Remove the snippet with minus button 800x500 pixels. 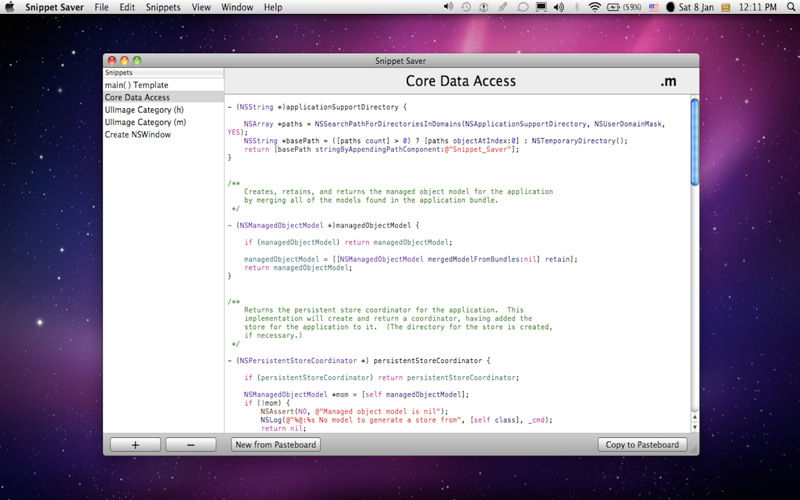coord(190,444)
